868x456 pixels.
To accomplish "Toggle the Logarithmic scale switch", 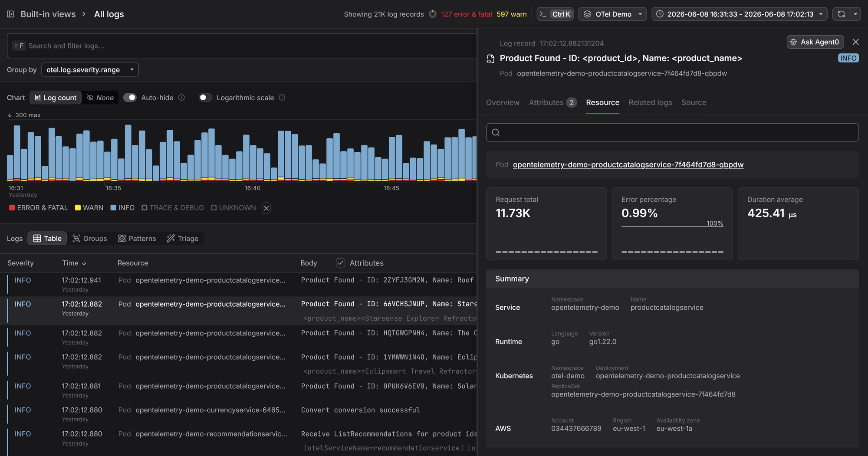I will click(205, 98).
